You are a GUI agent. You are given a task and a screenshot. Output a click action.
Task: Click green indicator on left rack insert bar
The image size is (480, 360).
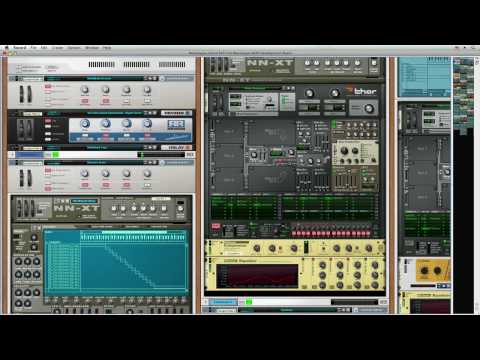pyautogui.click(x=56, y=155)
